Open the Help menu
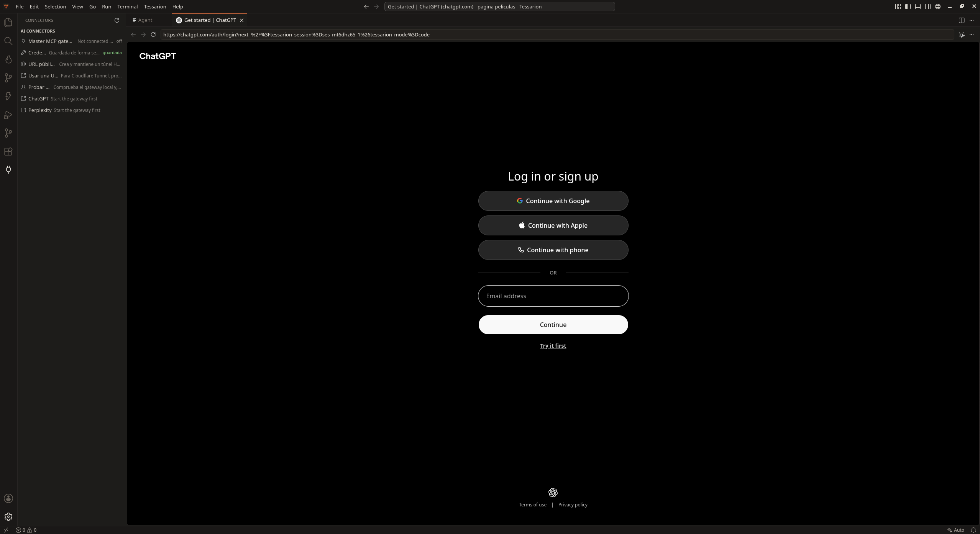The image size is (980, 534). tap(178, 7)
